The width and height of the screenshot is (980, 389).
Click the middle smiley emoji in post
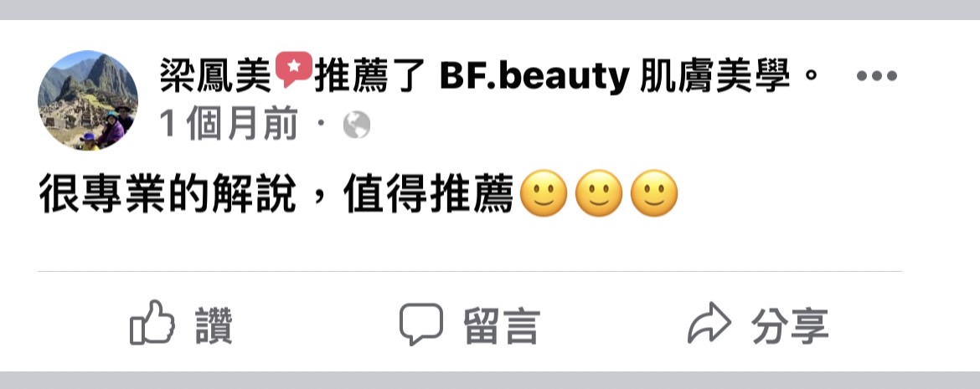tap(598, 193)
